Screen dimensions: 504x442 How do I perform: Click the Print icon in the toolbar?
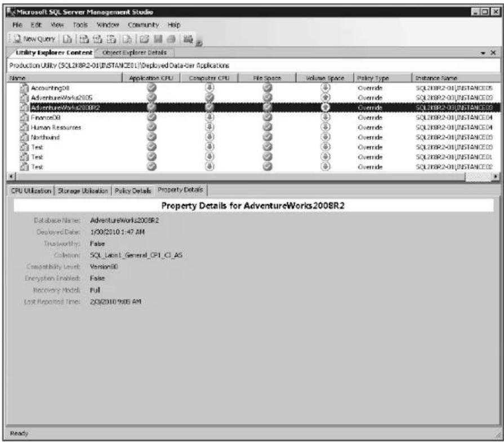pyautogui.click(x=171, y=39)
